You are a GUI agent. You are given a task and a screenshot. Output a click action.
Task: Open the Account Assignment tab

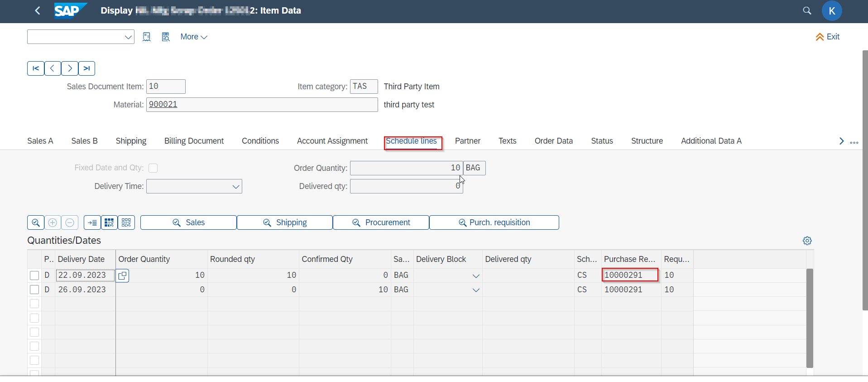332,141
